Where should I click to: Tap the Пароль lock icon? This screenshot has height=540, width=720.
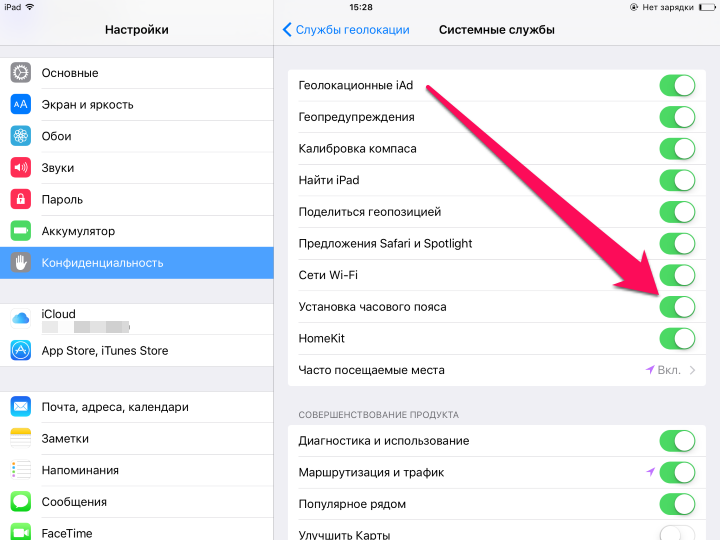click(x=21, y=199)
